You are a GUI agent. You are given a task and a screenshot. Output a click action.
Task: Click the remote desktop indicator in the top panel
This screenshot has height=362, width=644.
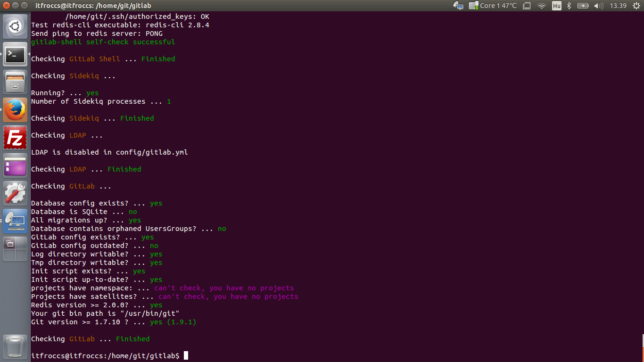tap(458, 6)
